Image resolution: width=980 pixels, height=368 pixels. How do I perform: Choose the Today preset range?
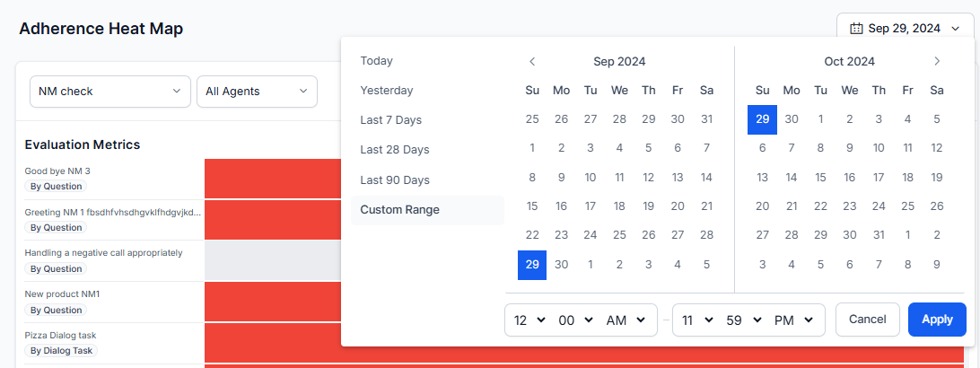(377, 61)
